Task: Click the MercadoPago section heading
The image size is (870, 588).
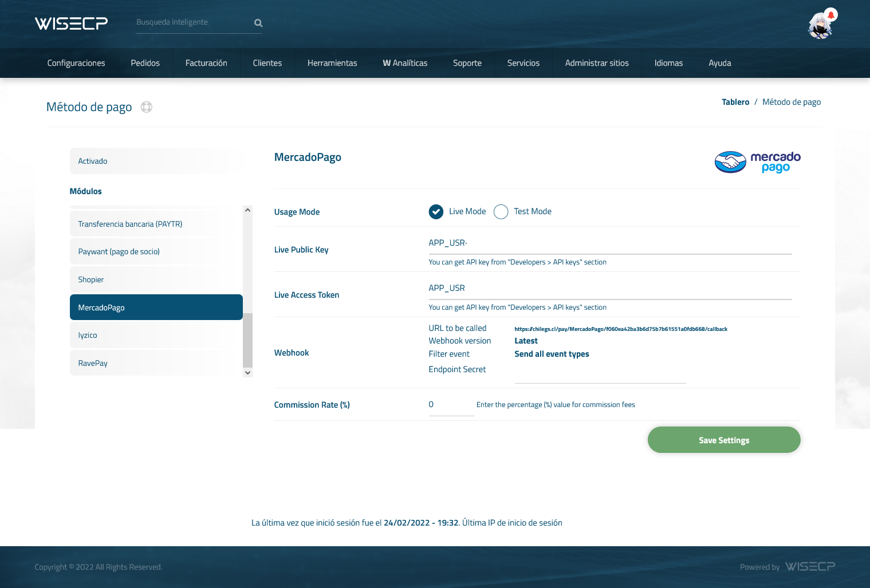Action: point(308,157)
